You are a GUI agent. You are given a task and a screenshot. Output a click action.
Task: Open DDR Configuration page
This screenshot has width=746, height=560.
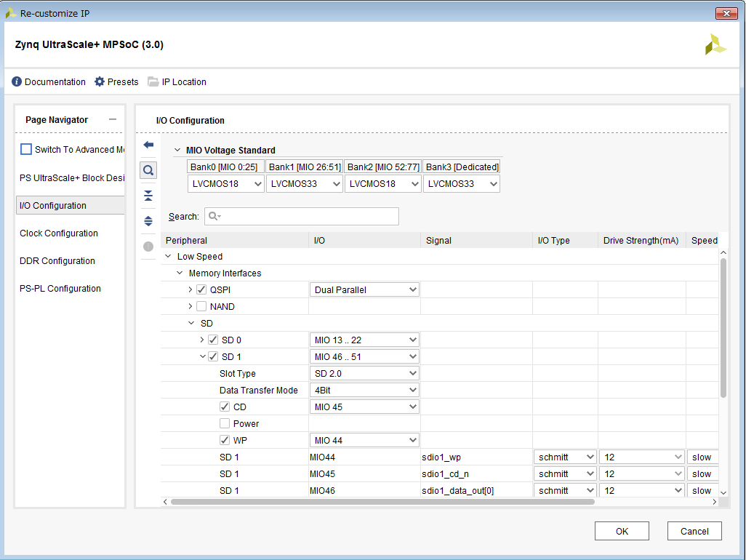57,261
